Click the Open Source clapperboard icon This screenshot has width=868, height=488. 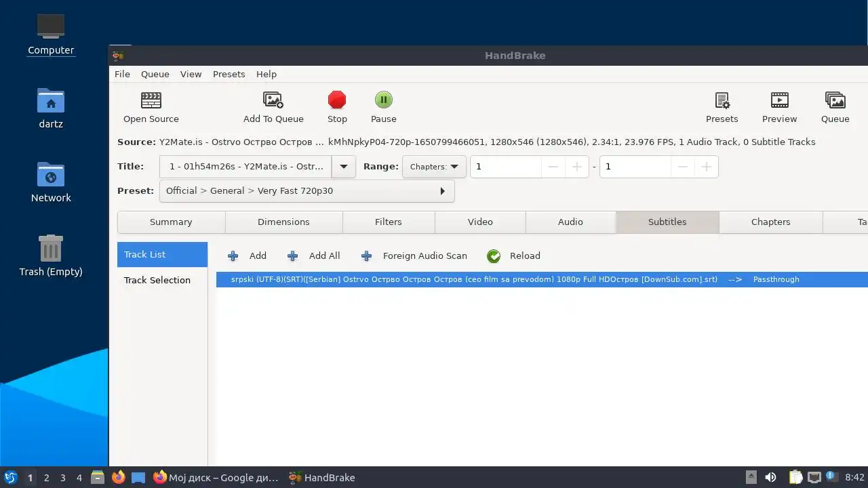click(x=151, y=100)
